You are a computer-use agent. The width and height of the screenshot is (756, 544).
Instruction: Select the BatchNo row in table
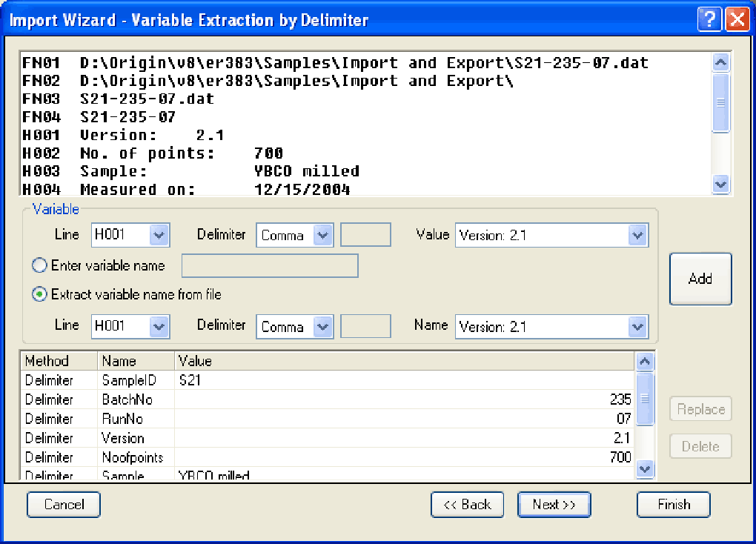coord(328,399)
